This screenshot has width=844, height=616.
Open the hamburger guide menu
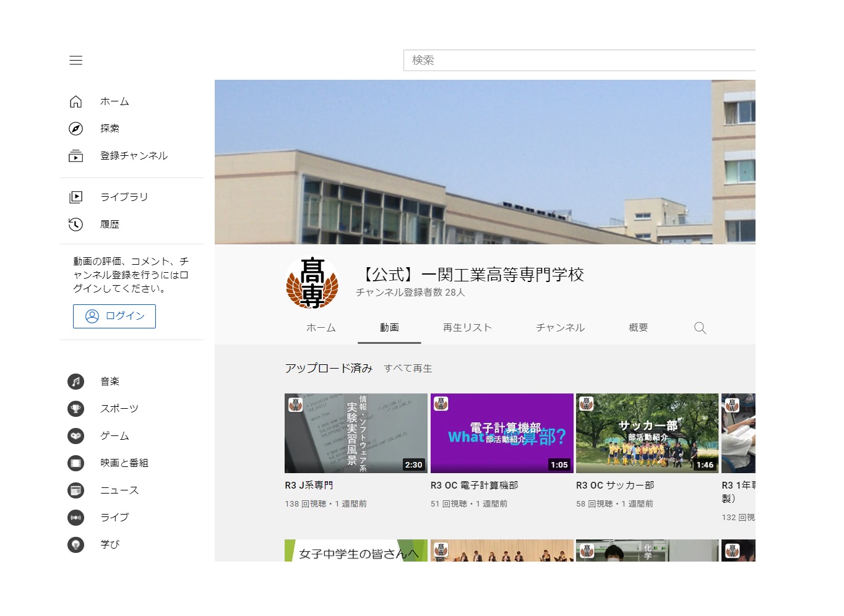coord(75,60)
